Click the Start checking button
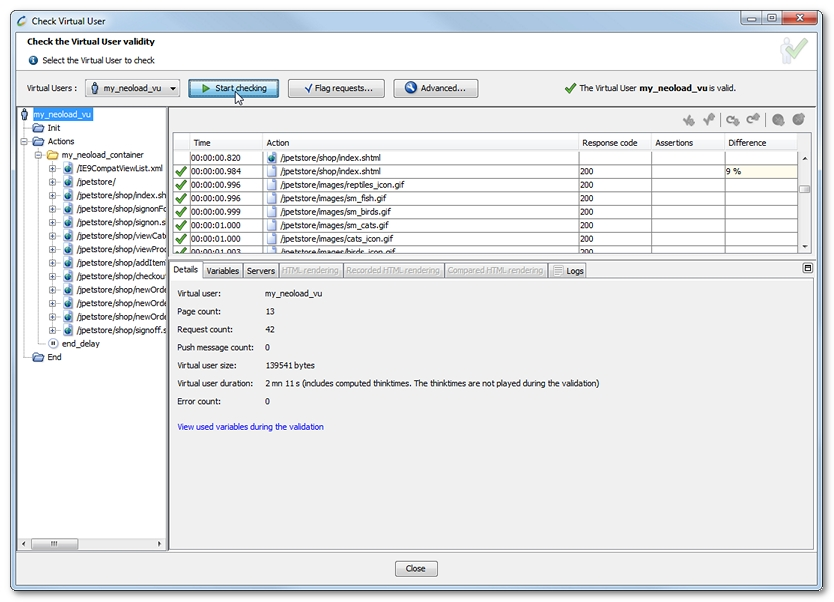The height and width of the screenshot is (602, 834). click(x=233, y=88)
